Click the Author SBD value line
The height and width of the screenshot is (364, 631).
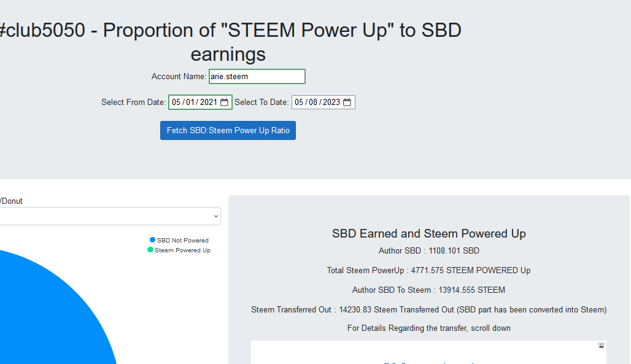[428, 251]
